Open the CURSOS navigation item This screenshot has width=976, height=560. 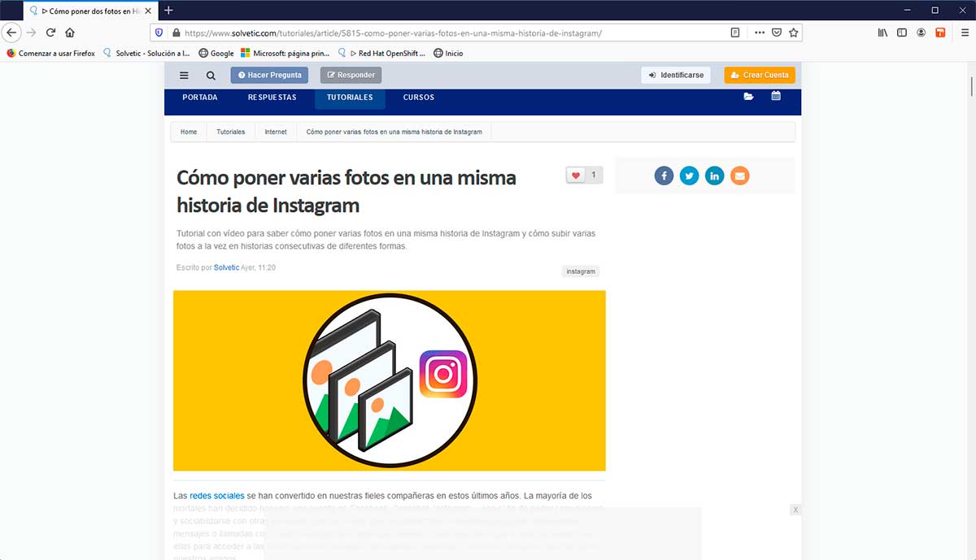coord(419,98)
